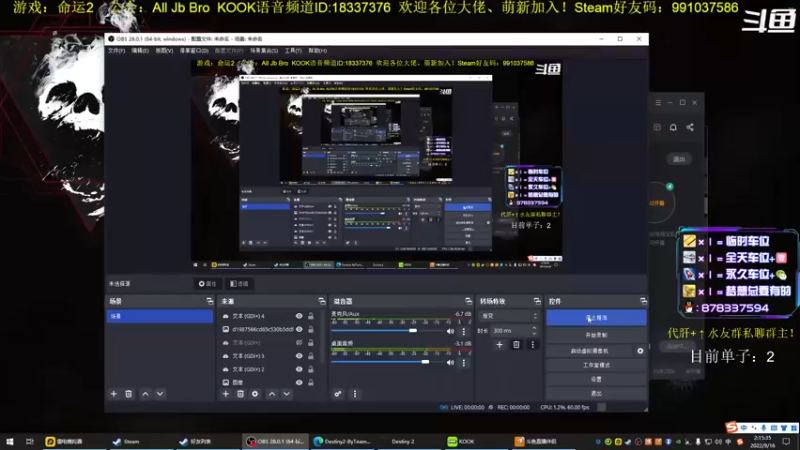Unlock the 文本 (GDI+) 2 source
Screen dimensions: 800x450
click(311, 369)
